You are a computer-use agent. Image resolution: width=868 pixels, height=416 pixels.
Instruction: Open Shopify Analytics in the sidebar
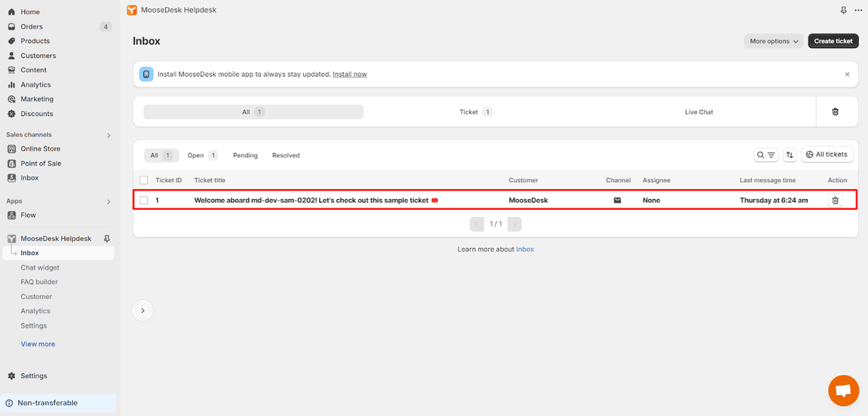pyautogui.click(x=36, y=84)
